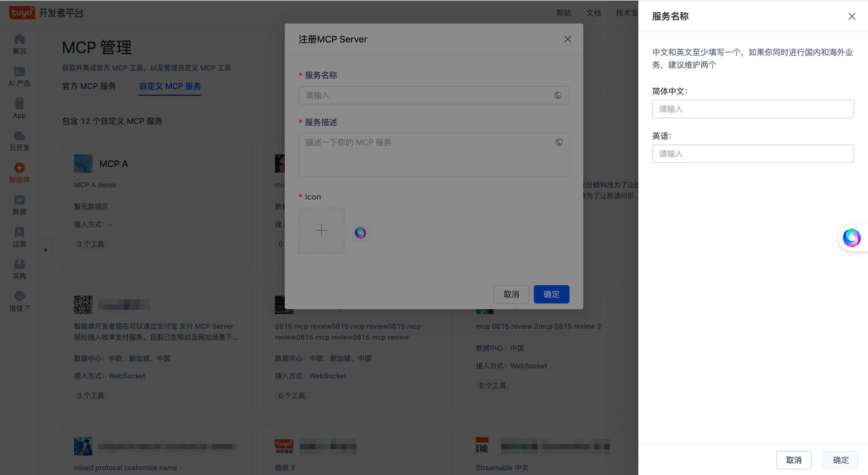Focus the 简体中文 name input field
The height and width of the screenshot is (475, 868).
pyautogui.click(x=753, y=109)
